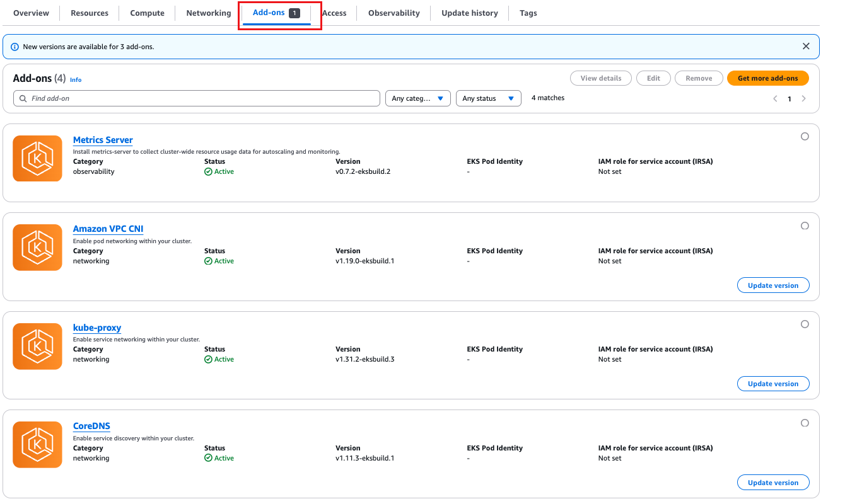Click the 4 matches text
Screen dimensions: 845x504
pyautogui.click(x=548, y=98)
